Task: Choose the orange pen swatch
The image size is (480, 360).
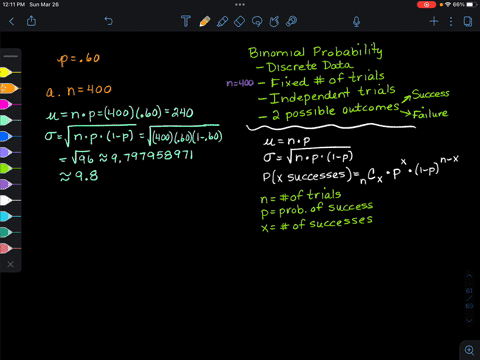Action: [10, 88]
